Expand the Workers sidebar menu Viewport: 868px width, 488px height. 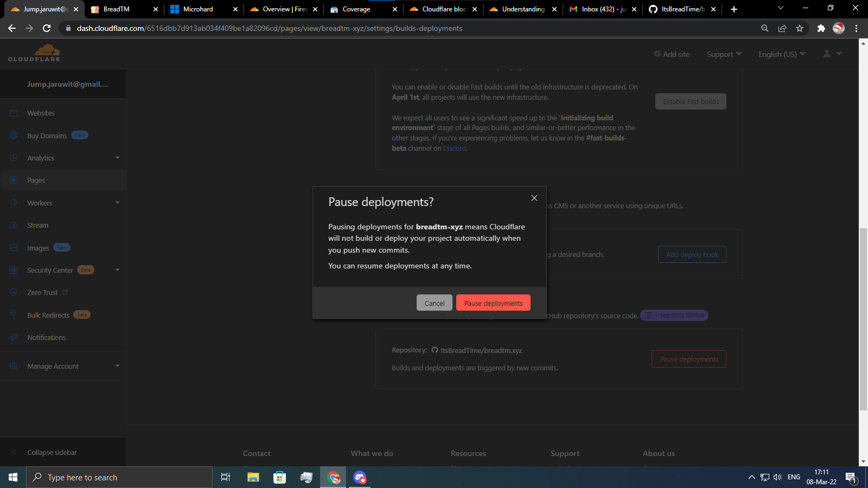[117, 203]
